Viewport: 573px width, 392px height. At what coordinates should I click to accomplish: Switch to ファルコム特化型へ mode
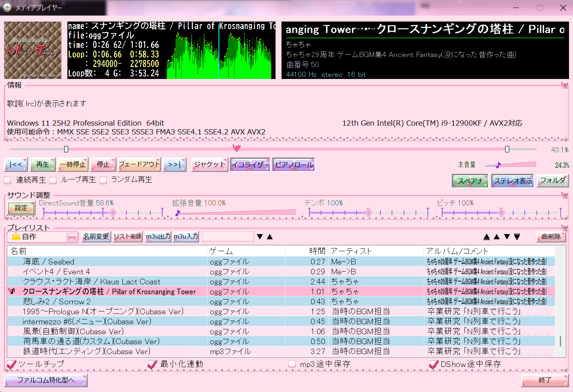pos(46,380)
